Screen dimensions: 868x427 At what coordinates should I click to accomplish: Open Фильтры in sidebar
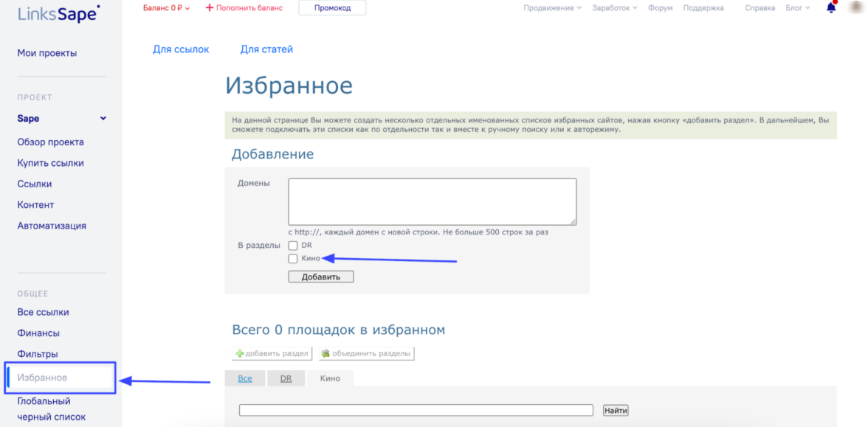point(38,354)
